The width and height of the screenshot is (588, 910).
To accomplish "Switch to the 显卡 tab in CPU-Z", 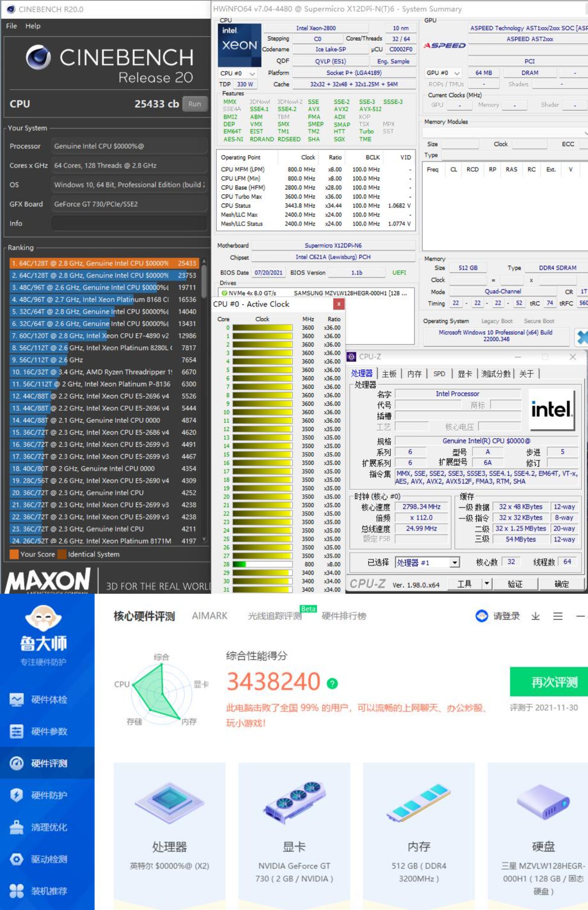I will tap(465, 374).
